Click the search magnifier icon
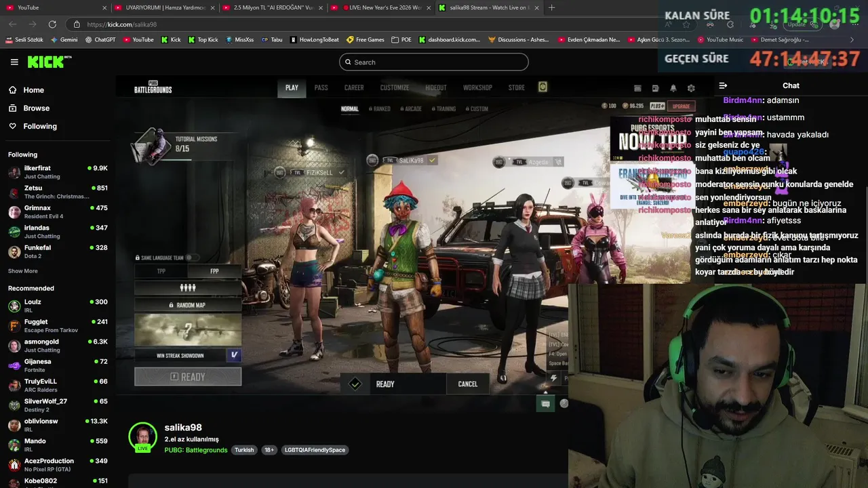The height and width of the screenshot is (488, 868). 348,62
